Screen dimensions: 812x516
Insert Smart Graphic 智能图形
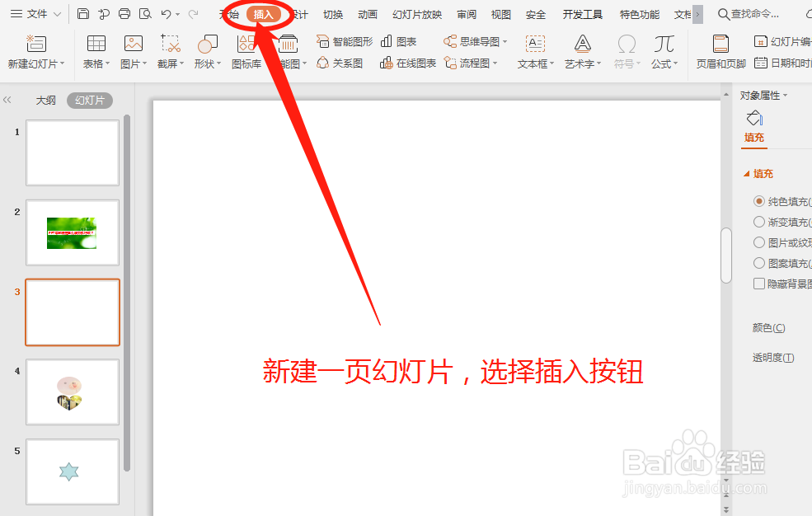click(345, 41)
